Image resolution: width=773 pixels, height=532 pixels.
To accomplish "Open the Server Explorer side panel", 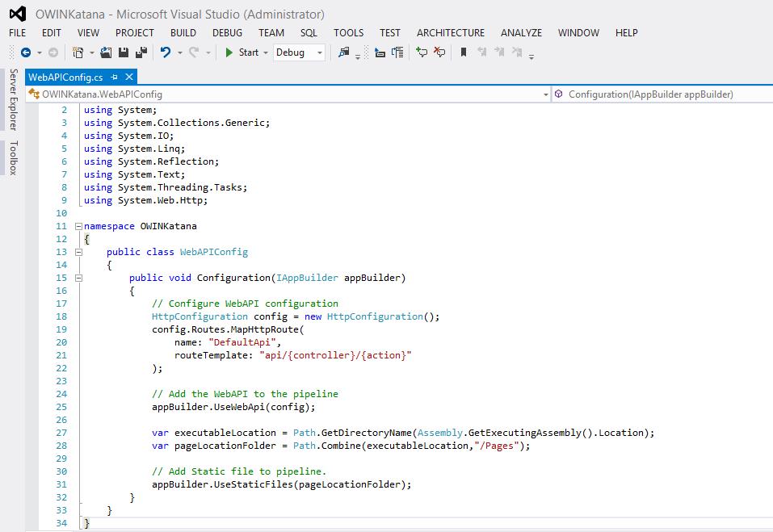I will [x=13, y=99].
